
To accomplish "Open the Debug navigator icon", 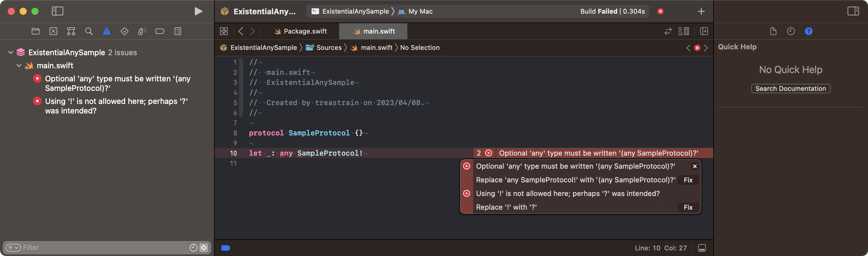I will coord(142,31).
